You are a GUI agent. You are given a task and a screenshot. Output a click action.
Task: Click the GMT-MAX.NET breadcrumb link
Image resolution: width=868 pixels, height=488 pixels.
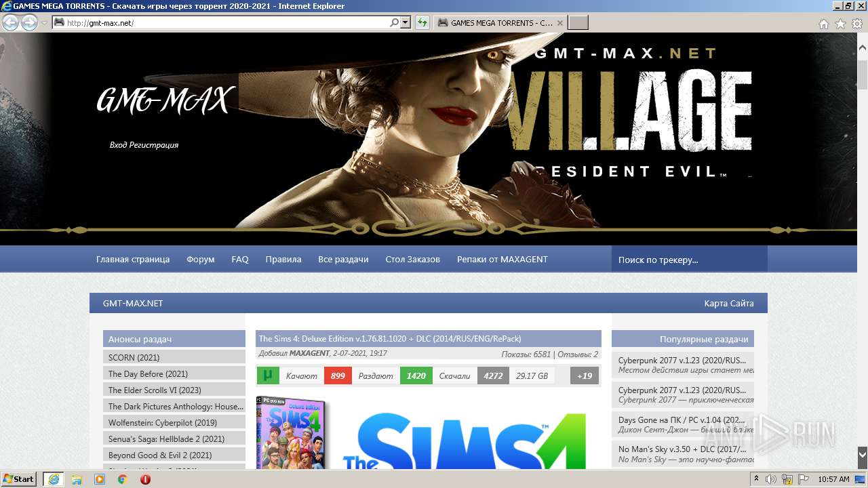tap(133, 303)
